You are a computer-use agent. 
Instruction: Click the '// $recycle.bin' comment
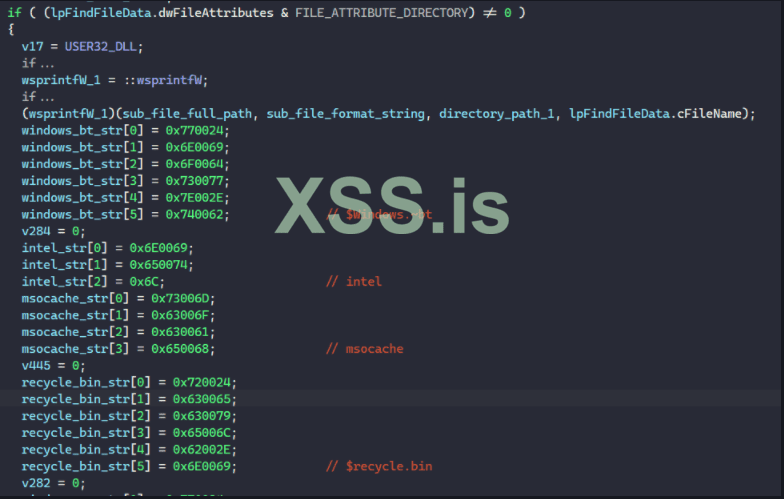(379, 466)
